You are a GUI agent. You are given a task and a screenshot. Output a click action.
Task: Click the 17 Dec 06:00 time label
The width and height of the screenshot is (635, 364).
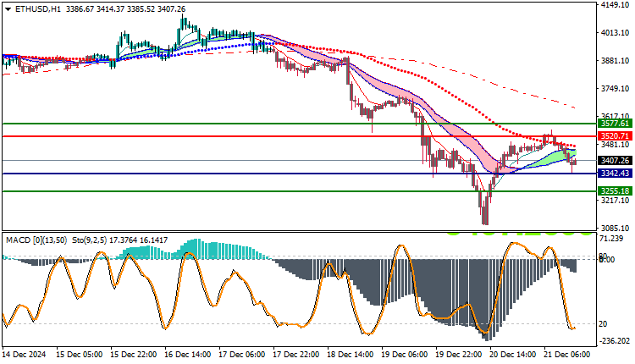[242, 355]
